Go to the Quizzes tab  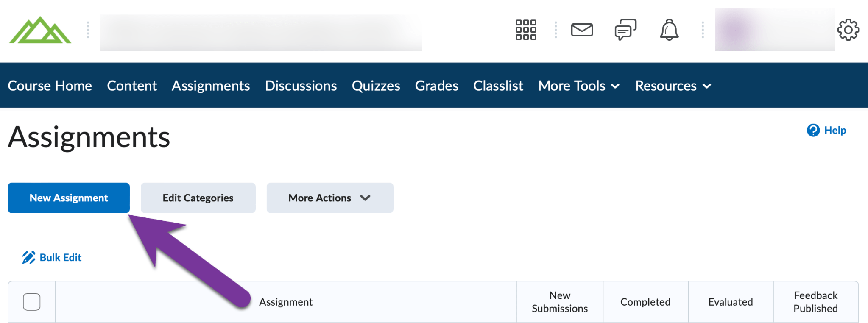click(x=376, y=86)
